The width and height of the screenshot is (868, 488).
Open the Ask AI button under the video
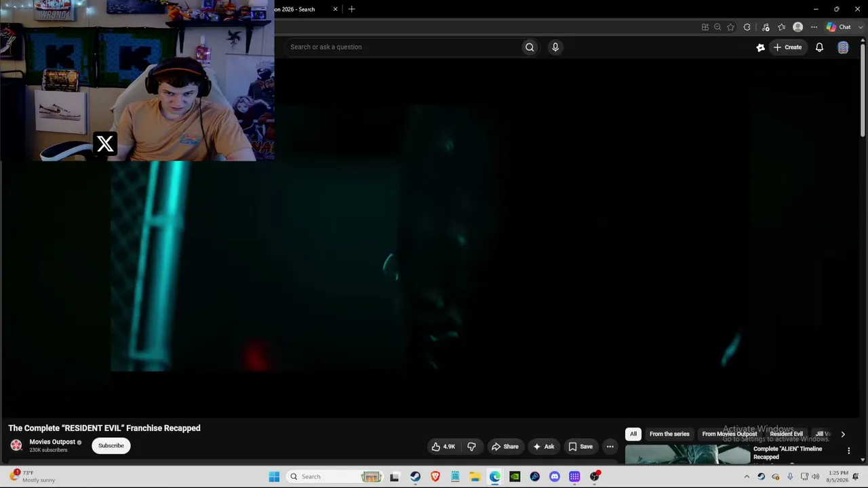click(543, 447)
